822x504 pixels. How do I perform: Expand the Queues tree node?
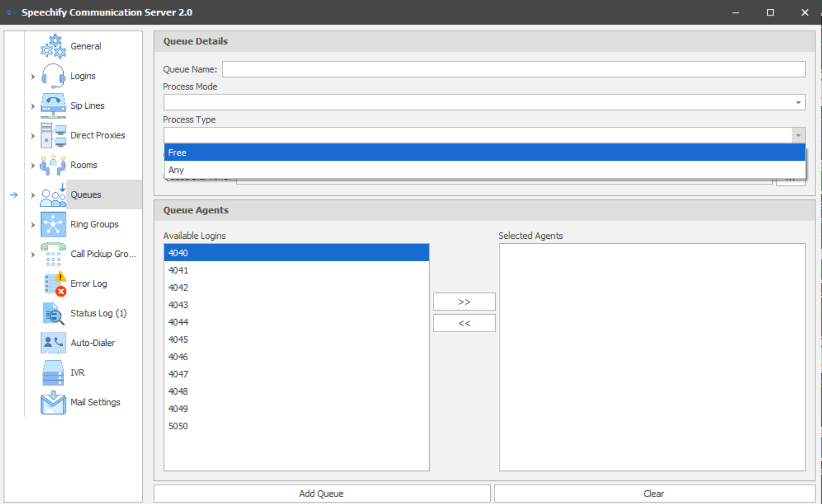click(33, 195)
